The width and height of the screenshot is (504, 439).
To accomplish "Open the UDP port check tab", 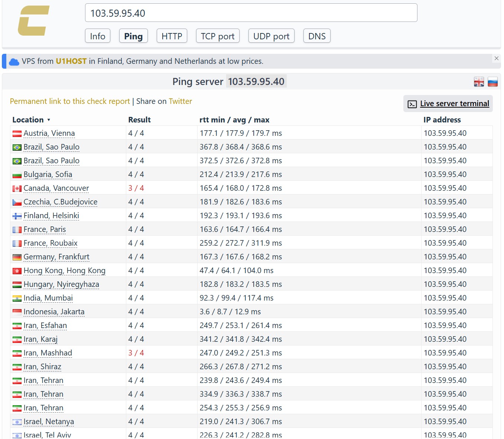I will tap(271, 36).
